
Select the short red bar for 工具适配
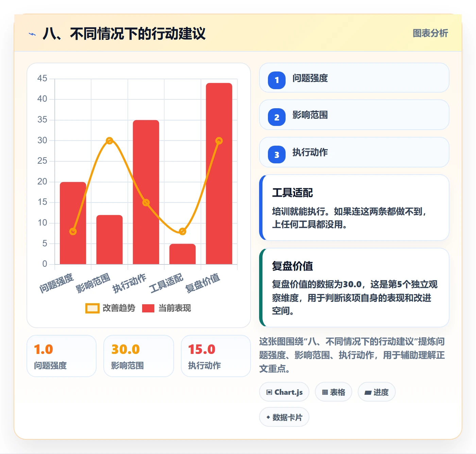(183, 254)
